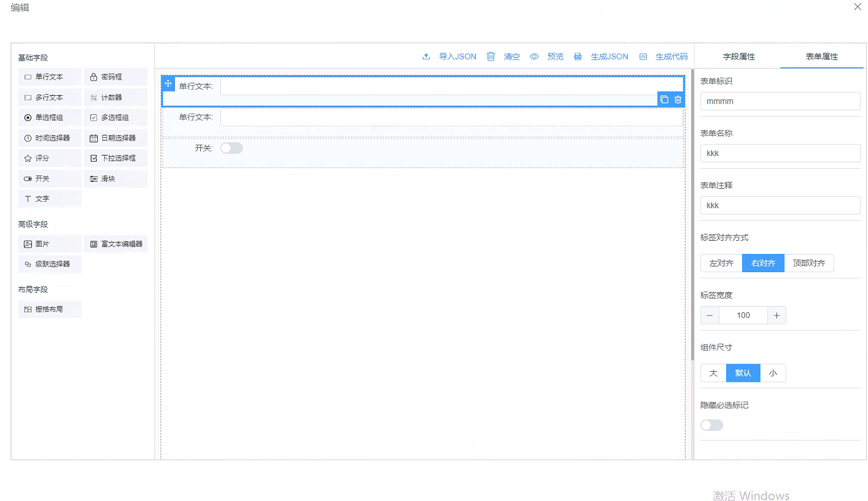Add a 时间选择器 time picker field
Viewport: 868px width, 501px height.
50,138
